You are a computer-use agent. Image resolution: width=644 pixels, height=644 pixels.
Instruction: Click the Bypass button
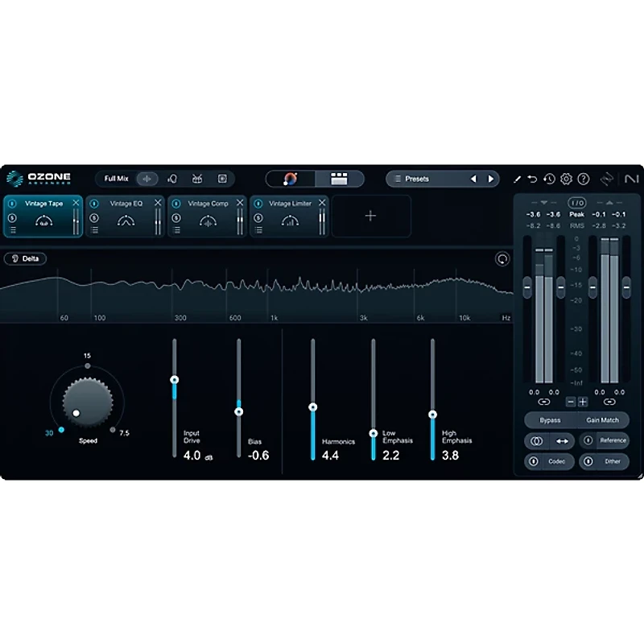point(550,420)
